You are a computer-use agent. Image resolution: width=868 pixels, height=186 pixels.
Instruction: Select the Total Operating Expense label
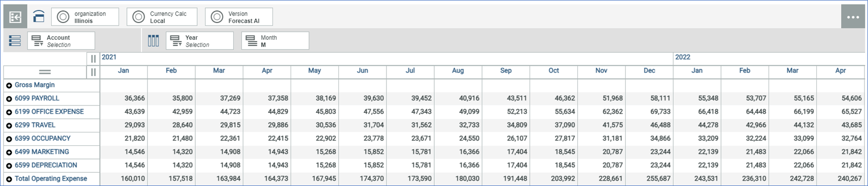(51, 179)
